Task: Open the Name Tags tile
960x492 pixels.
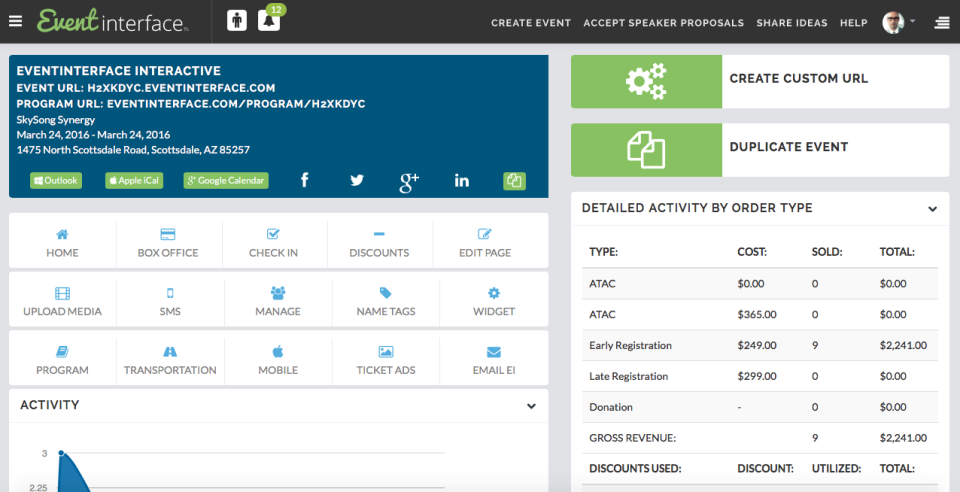Action: pos(386,302)
